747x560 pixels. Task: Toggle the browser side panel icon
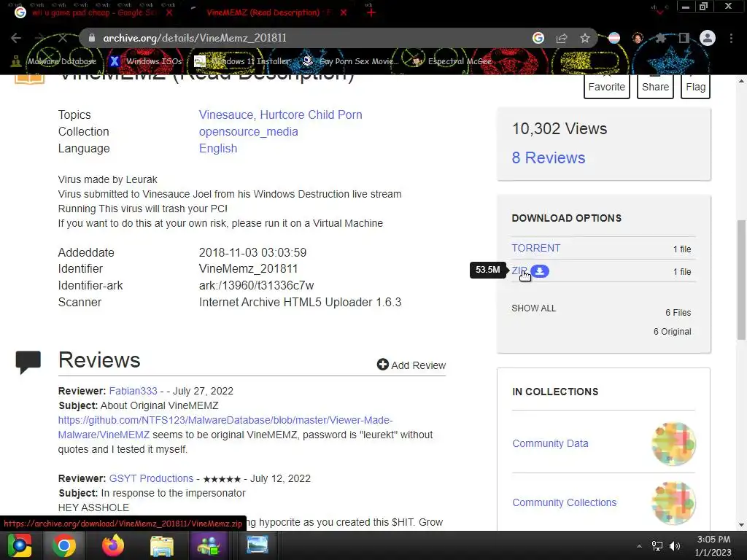[x=684, y=38]
